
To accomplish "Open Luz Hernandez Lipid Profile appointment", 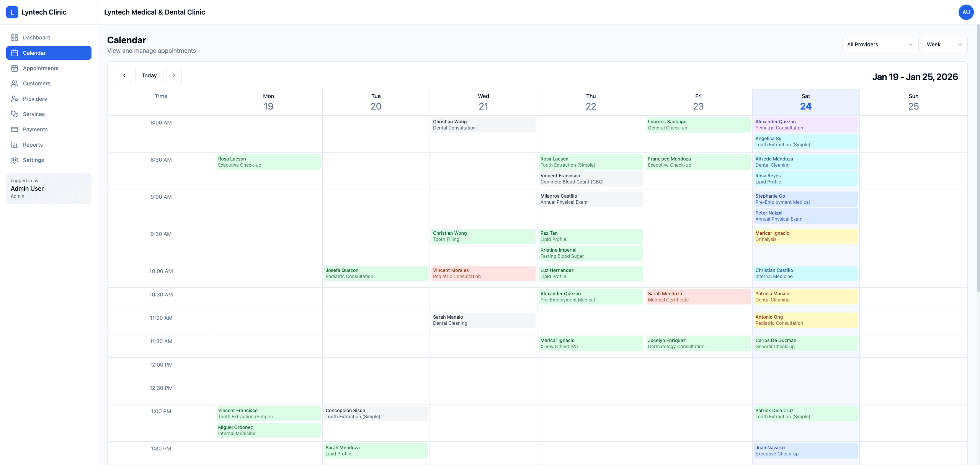I will (x=591, y=273).
